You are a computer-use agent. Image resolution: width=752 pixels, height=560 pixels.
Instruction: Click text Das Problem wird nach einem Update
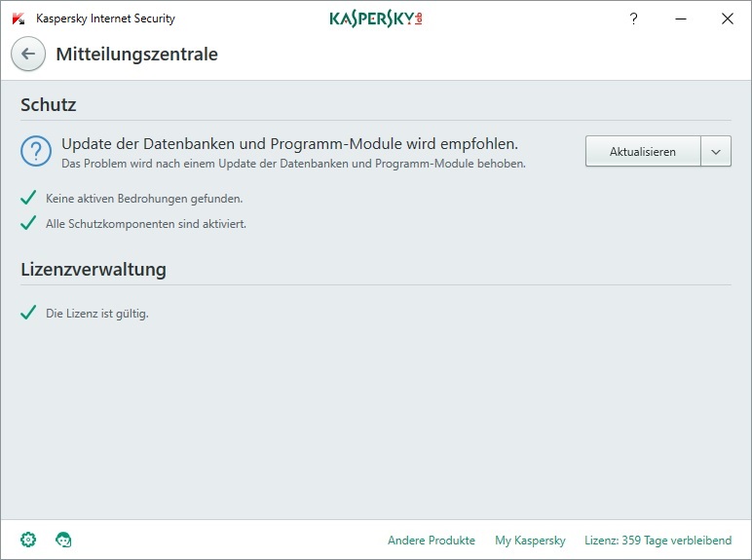coord(293,164)
